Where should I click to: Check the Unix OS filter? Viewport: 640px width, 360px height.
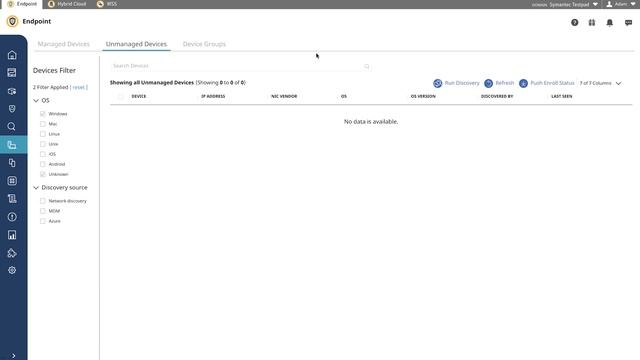point(43,144)
